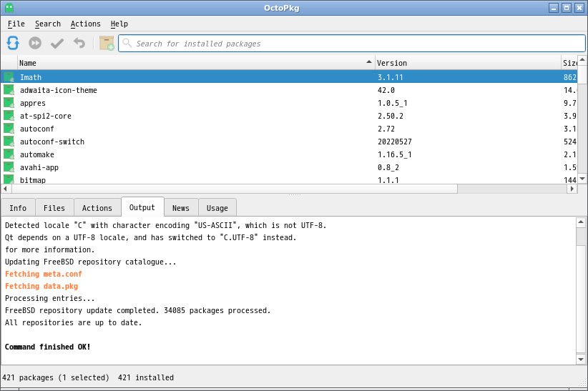Click version cell 1.16.5_1

coord(394,154)
